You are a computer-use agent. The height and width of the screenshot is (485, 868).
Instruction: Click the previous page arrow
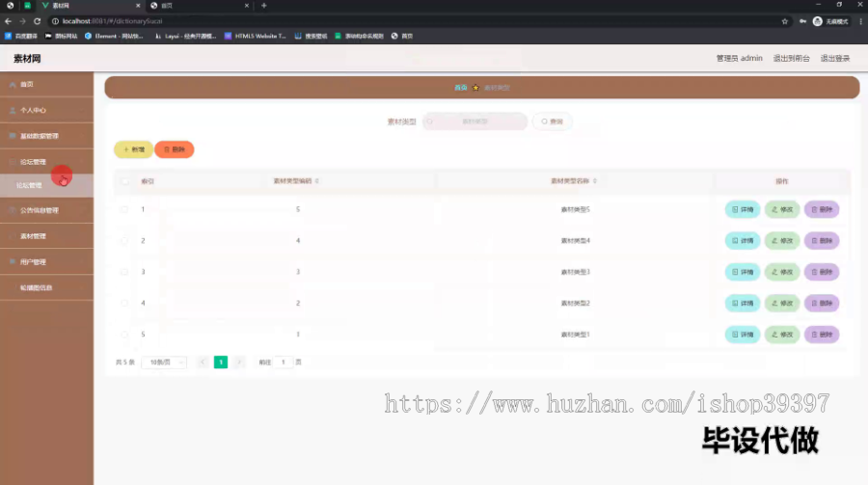pyautogui.click(x=203, y=363)
